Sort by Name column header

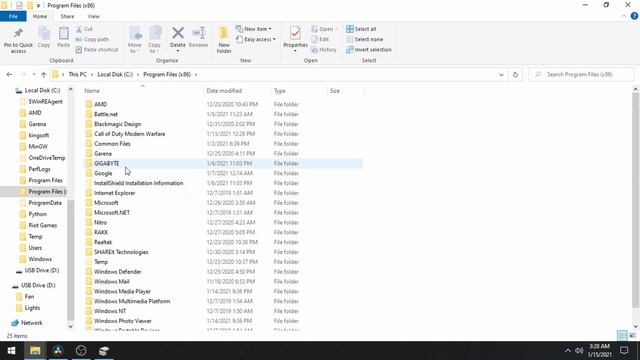pos(143,91)
